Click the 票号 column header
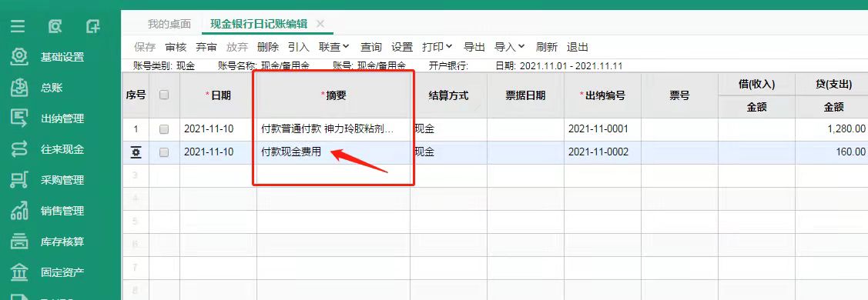The image size is (868, 300). (679, 95)
